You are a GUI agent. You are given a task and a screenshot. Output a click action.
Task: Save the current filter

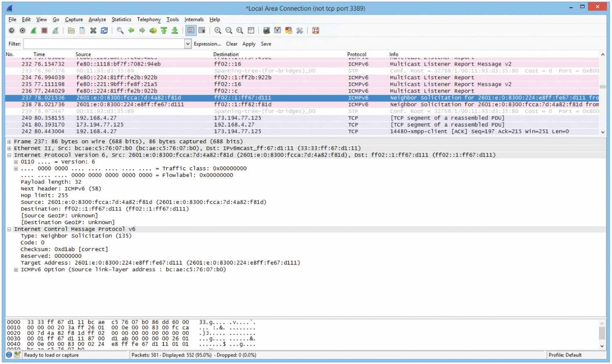[266, 44]
